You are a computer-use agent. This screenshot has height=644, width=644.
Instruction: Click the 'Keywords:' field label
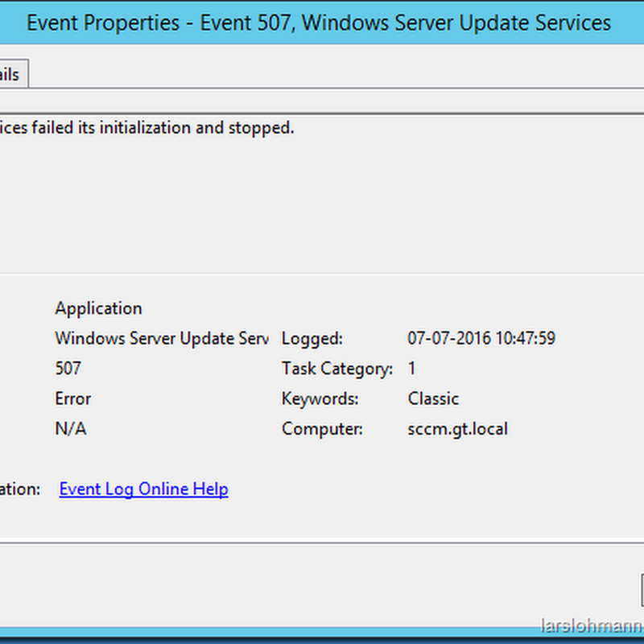320,398
